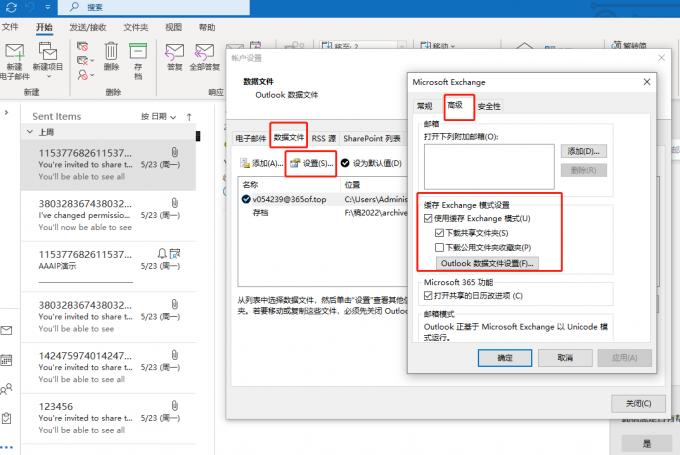Click the Name column header
The width and height of the screenshot is (680, 455).
pos(289,185)
